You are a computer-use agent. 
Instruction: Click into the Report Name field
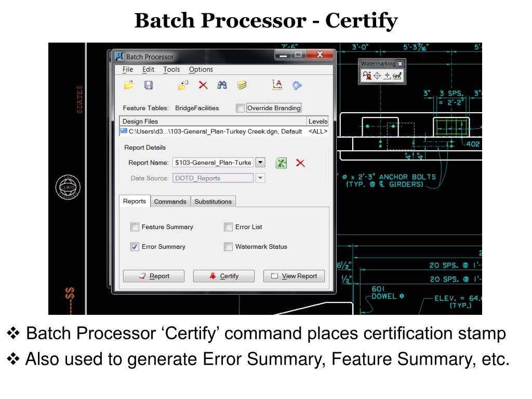click(x=213, y=163)
